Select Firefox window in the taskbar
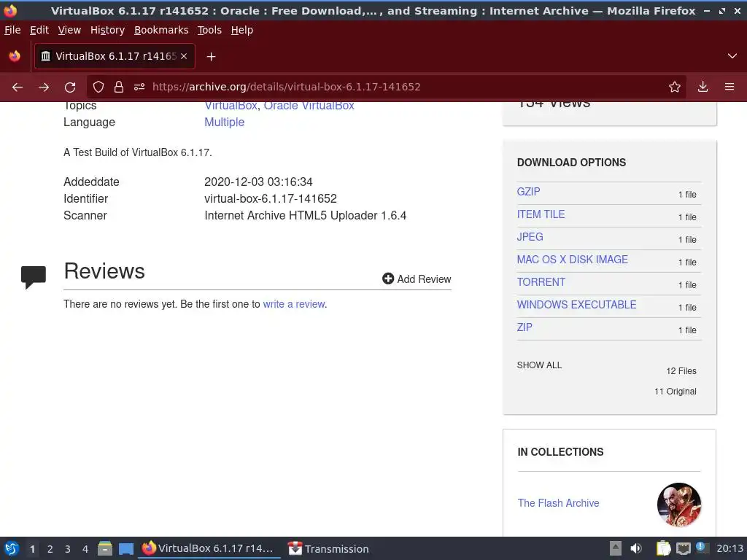 208,548
